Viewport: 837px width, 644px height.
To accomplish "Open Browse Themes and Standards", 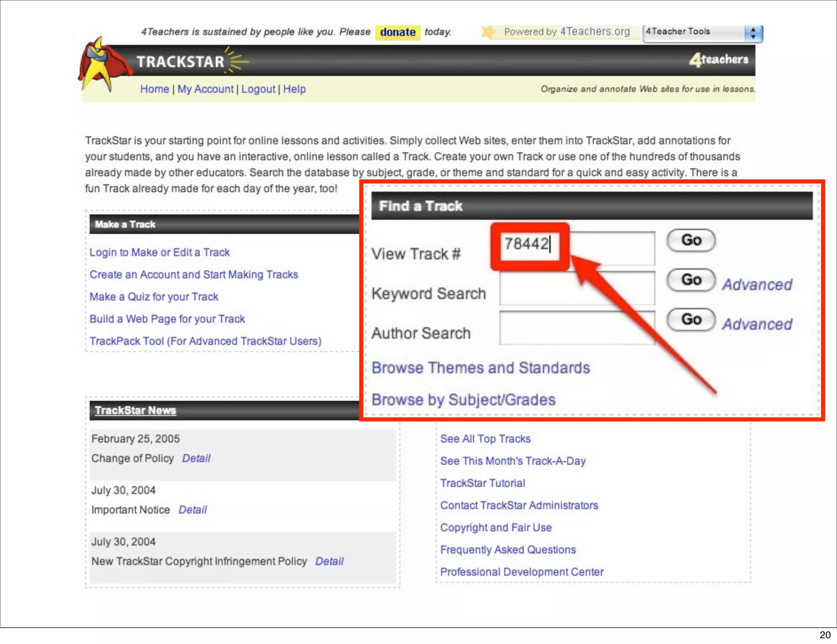I will [x=481, y=368].
